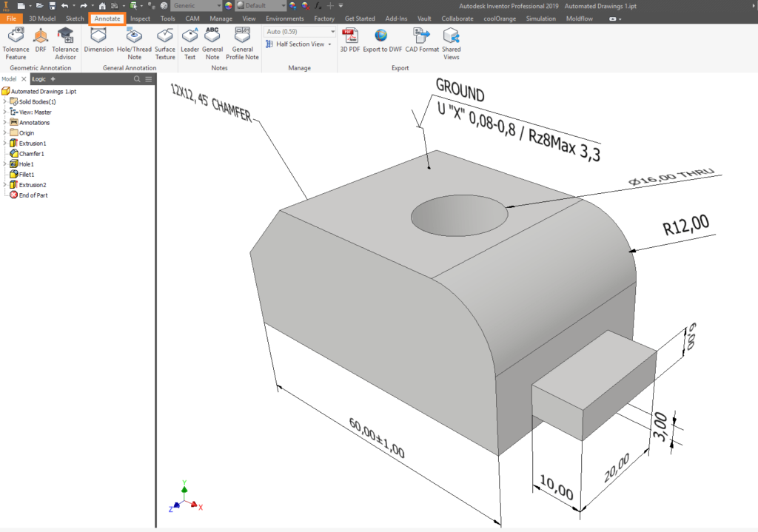Open the Generic material dropdown
This screenshot has width=758, height=532.
195,6
